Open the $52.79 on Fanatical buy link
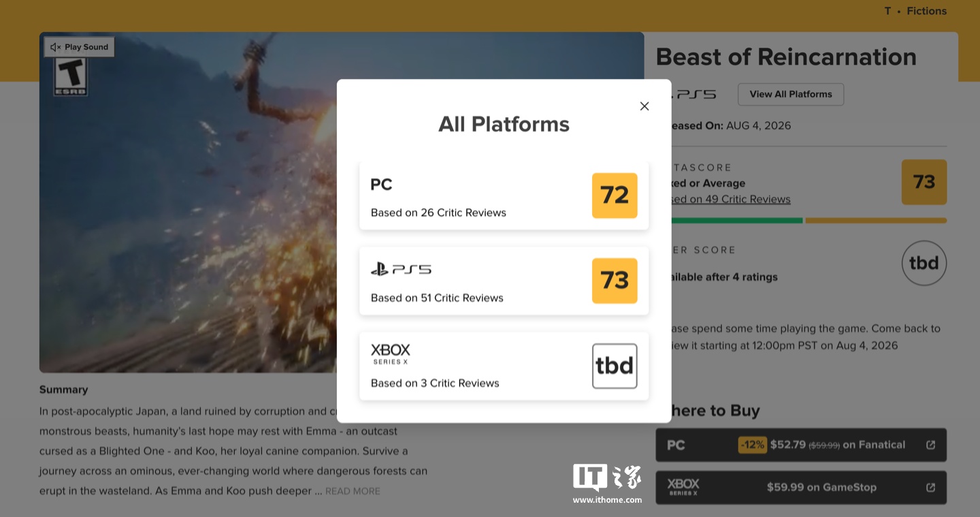Viewport: 980px width, 517px height. pos(801,445)
